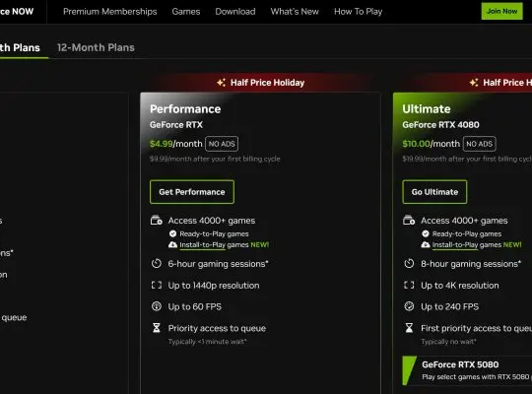Go to the Download page
This screenshot has width=532, height=394.
(235, 12)
